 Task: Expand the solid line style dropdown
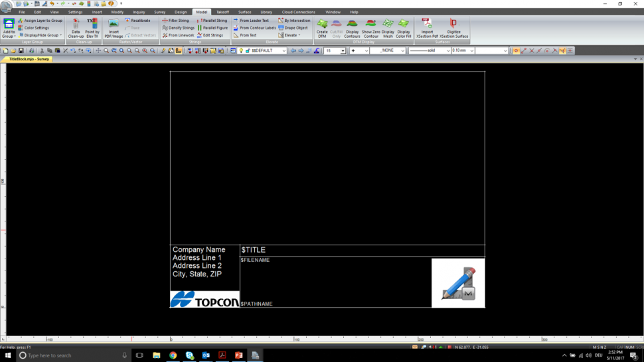click(x=447, y=50)
